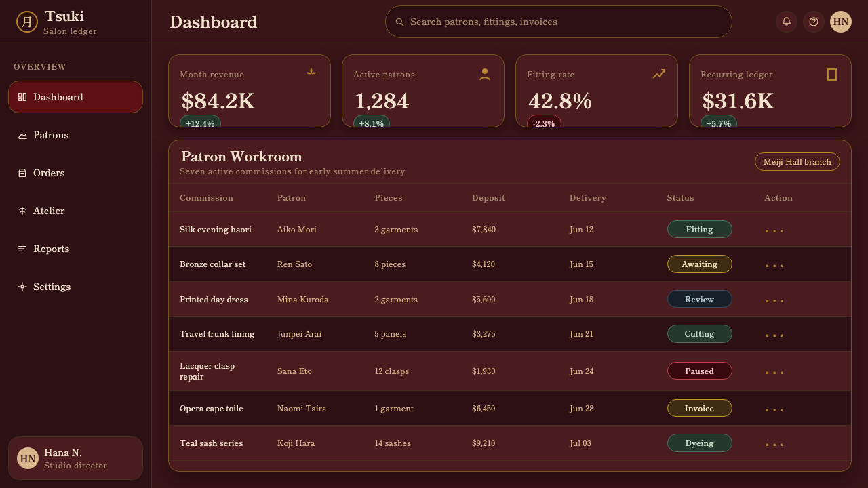The height and width of the screenshot is (488, 868).
Task: Click the help question mark icon
Action: (x=814, y=22)
